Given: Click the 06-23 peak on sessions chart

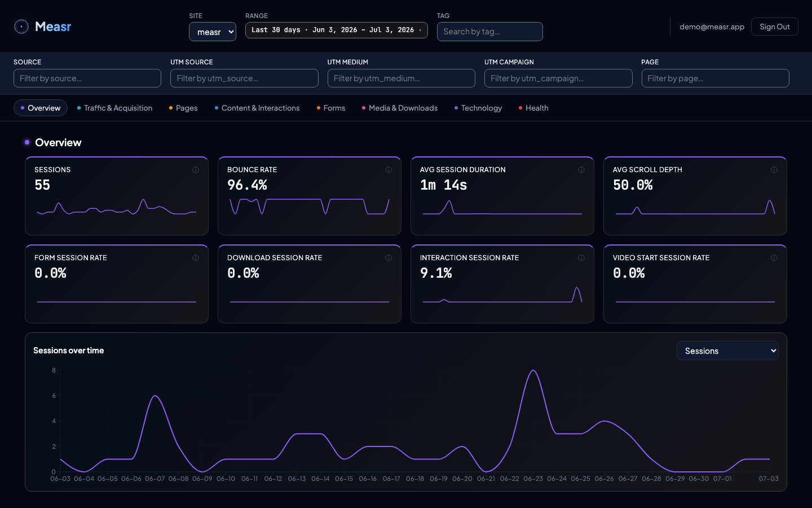Looking at the screenshot, I should [x=533, y=371].
